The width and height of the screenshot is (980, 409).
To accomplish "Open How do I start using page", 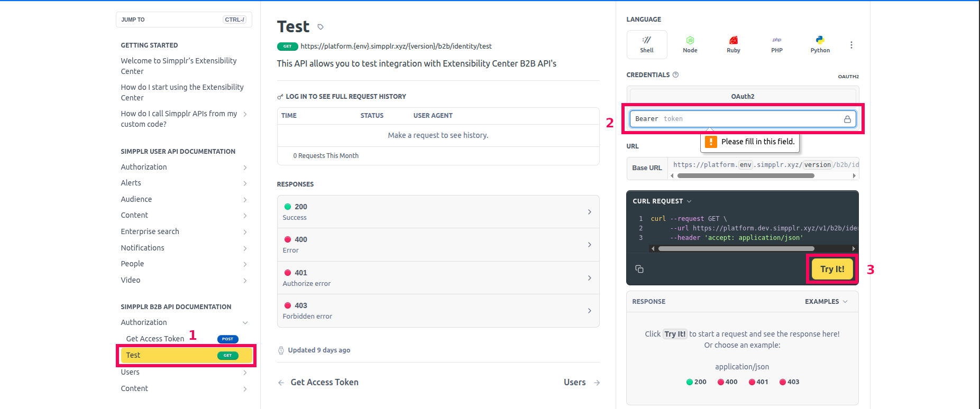I will coord(182,92).
